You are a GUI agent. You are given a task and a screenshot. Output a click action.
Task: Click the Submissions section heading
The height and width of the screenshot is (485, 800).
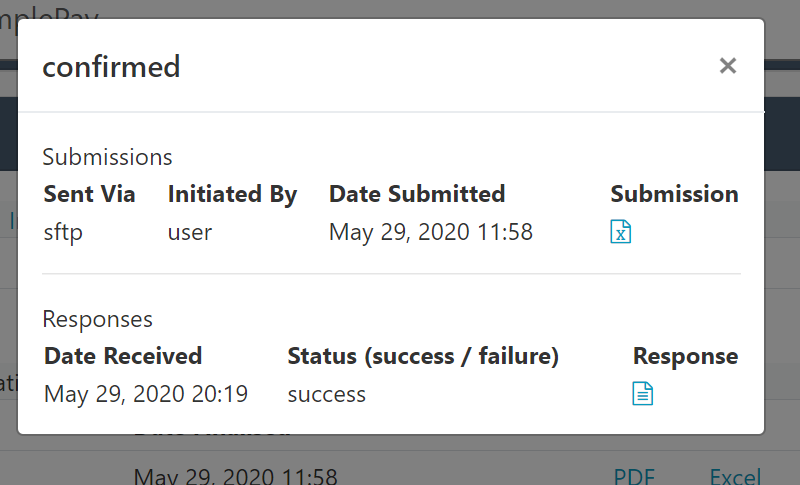107,157
